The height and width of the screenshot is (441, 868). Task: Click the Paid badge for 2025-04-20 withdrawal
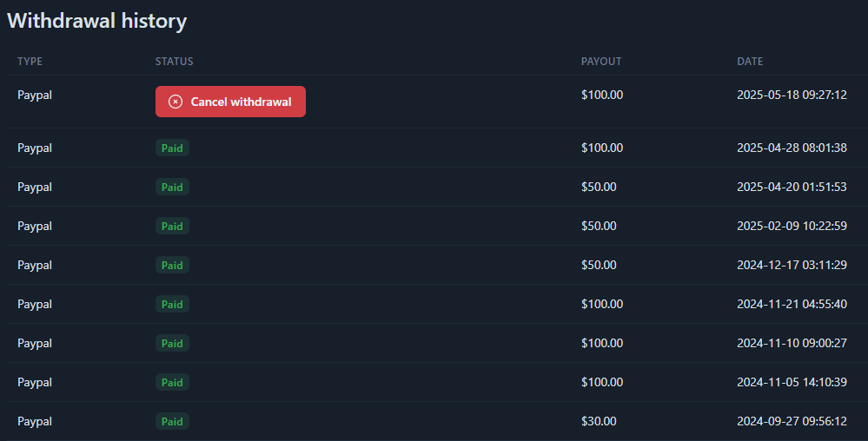(x=172, y=187)
